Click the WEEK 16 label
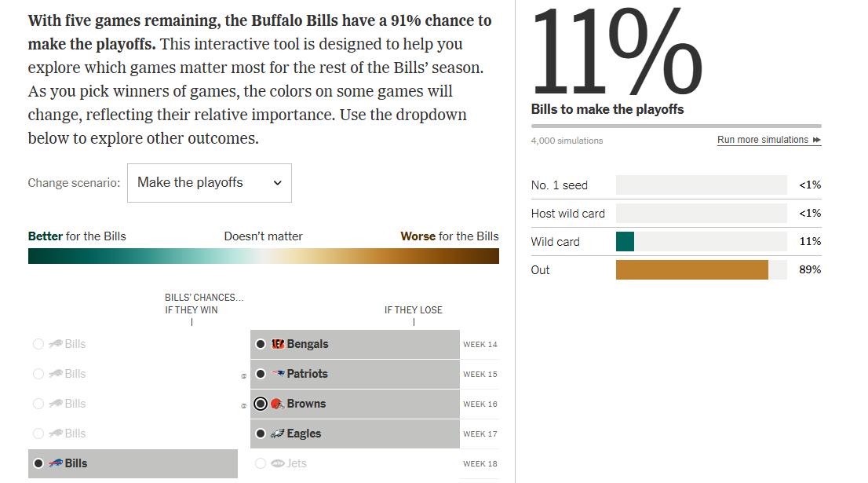 point(480,404)
